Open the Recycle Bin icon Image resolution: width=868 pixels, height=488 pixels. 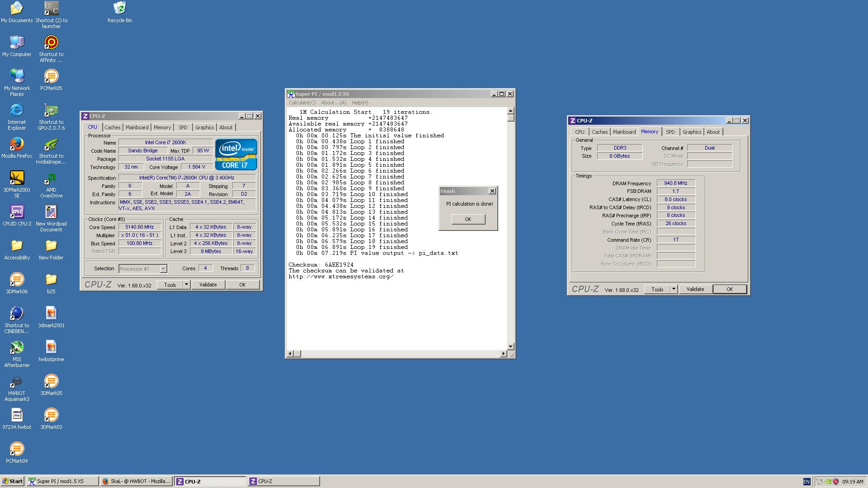pyautogui.click(x=120, y=12)
